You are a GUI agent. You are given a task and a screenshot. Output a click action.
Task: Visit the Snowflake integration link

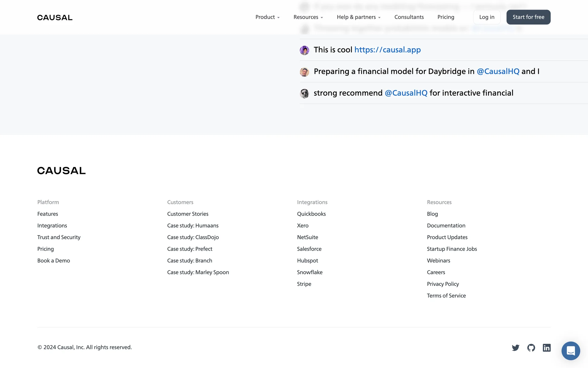tap(310, 272)
